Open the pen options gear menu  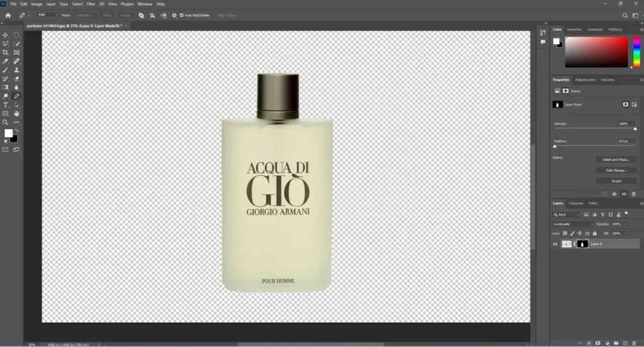point(174,15)
